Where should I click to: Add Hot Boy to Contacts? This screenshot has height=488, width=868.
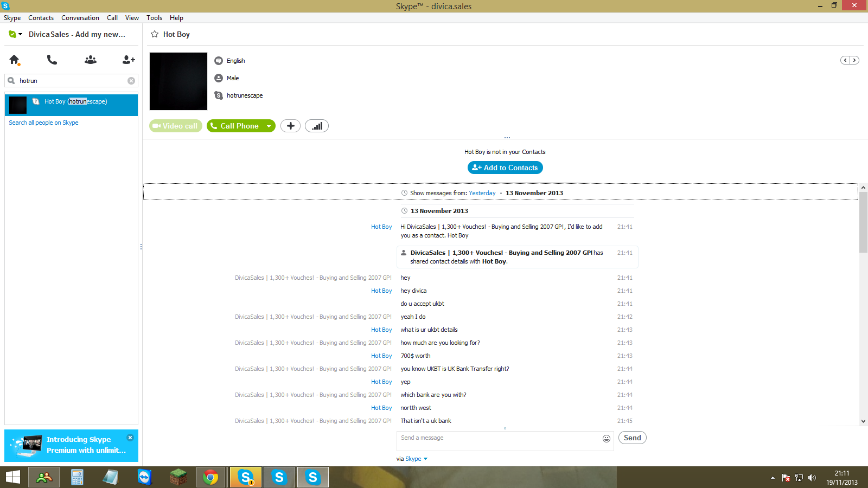point(505,168)
